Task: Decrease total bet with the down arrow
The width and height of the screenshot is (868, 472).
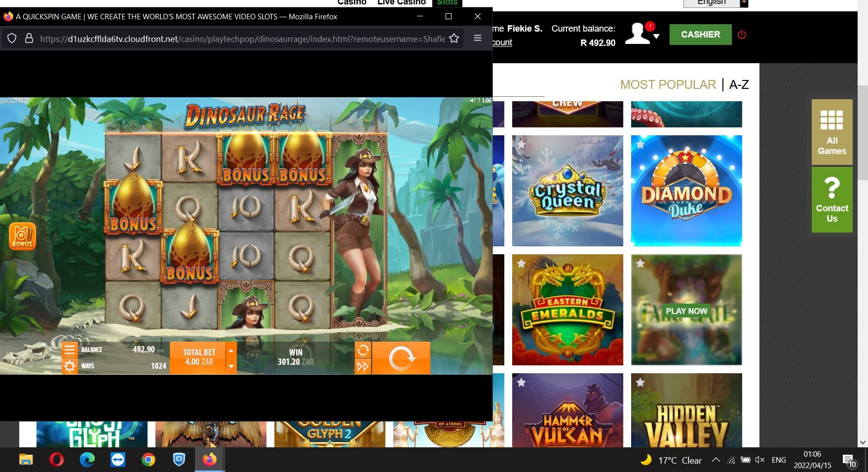Action: 230,366
